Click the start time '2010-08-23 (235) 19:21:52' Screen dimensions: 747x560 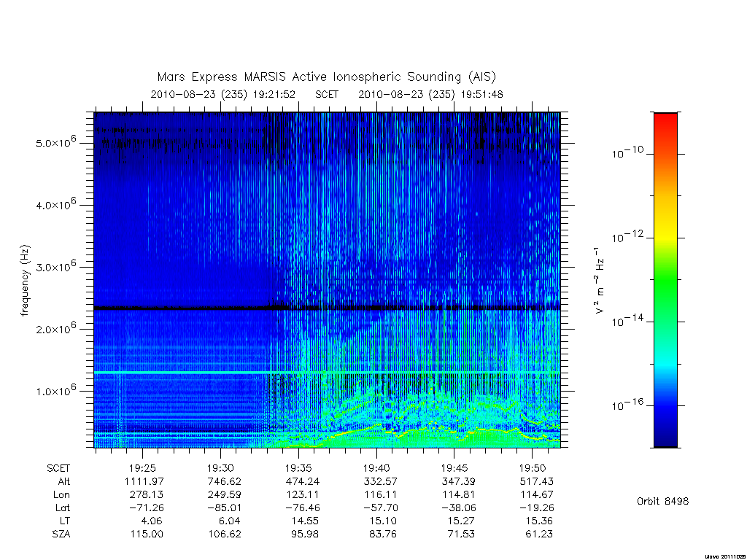(x=223, y=94)
